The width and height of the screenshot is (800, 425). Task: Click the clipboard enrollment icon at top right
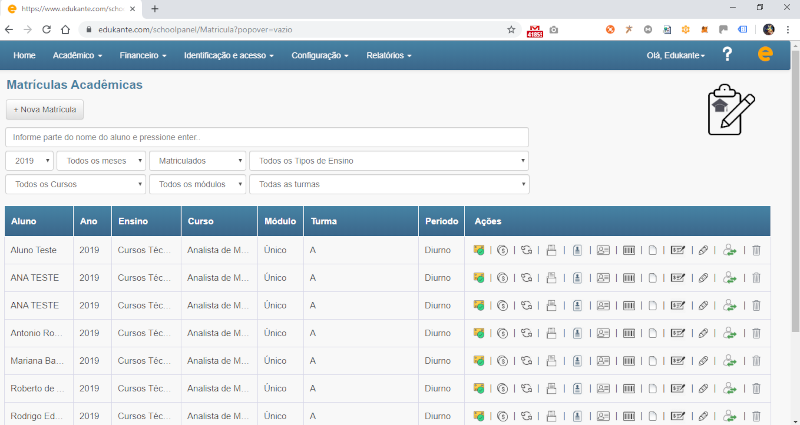731,110
